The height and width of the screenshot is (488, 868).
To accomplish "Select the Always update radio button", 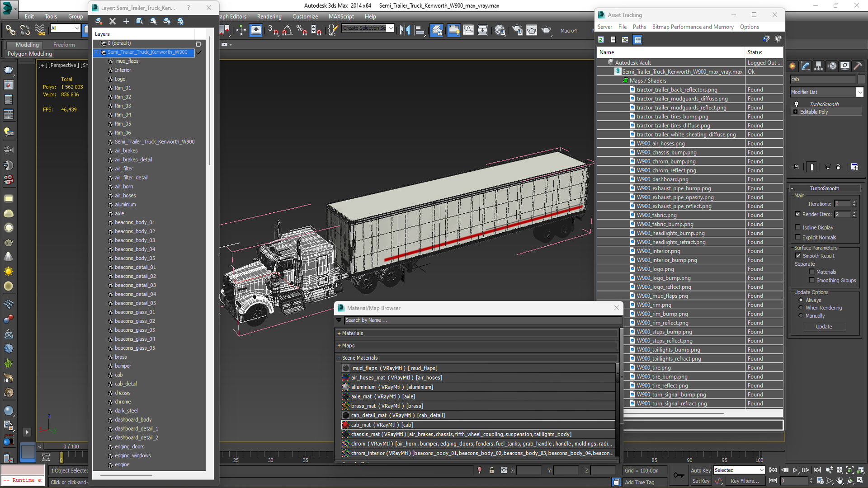I will pos(801,300).
